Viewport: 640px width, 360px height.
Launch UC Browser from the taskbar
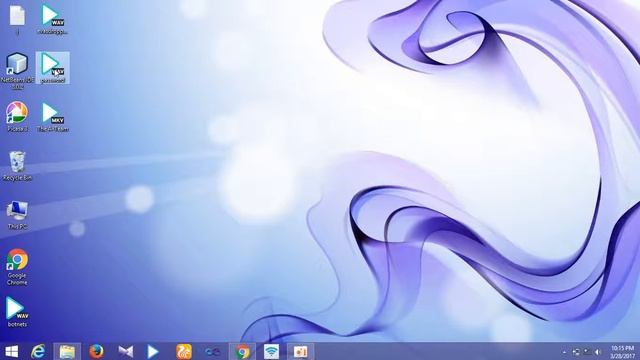pos(184,351)
